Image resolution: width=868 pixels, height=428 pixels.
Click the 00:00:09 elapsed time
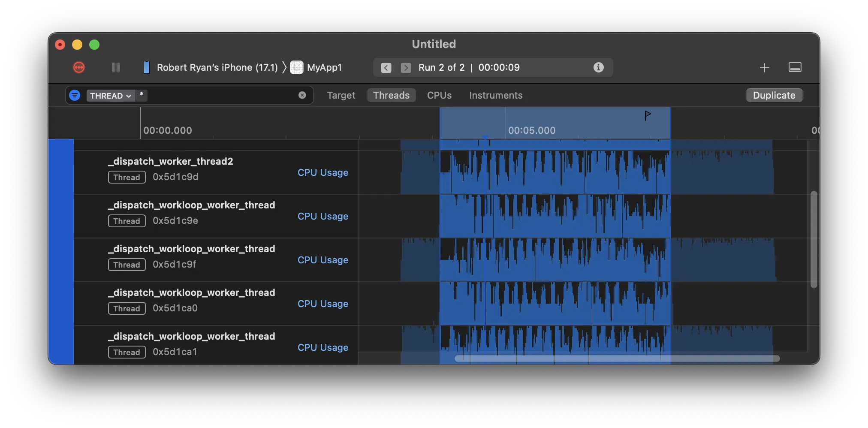499,67
